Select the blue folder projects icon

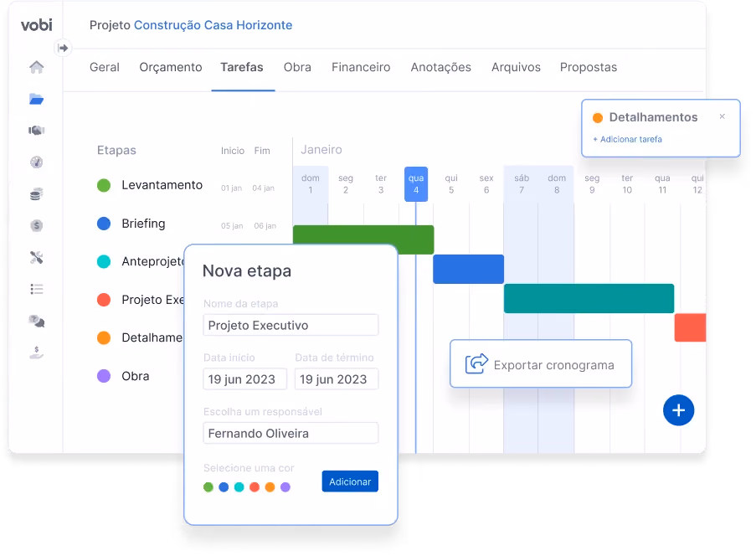[x=37, y=99]
